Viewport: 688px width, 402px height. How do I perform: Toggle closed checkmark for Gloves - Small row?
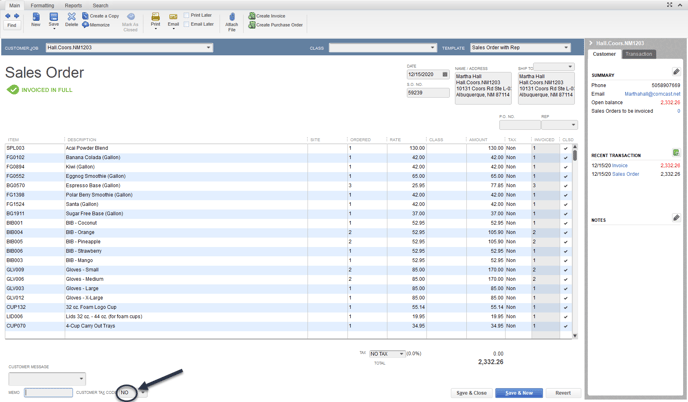[566, 270]
